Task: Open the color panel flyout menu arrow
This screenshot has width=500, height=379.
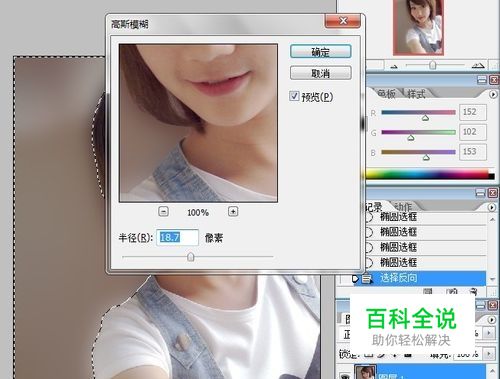Action: point(493,94)
